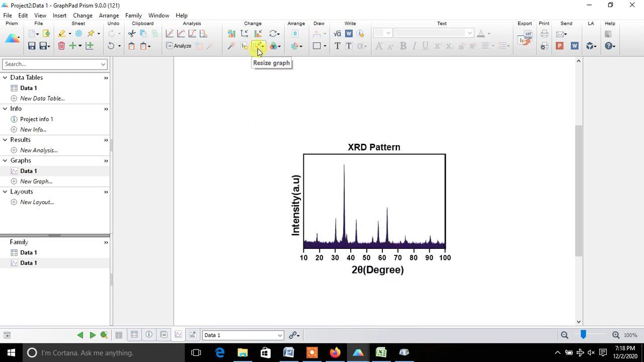Viewport: 644px width, 362px height.
Task: Open the Arrange menu
Action: 109,16
